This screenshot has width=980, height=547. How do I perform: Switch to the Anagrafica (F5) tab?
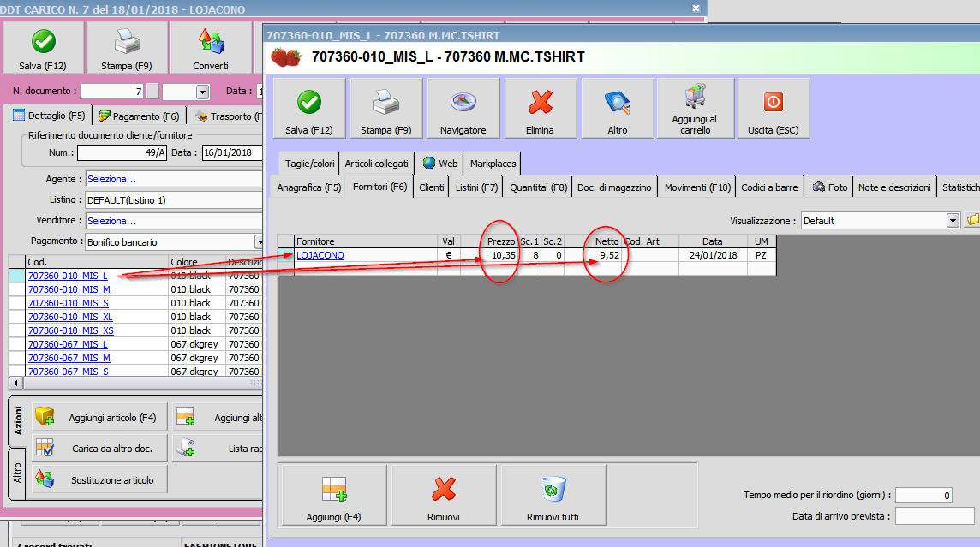coord(308,187)
